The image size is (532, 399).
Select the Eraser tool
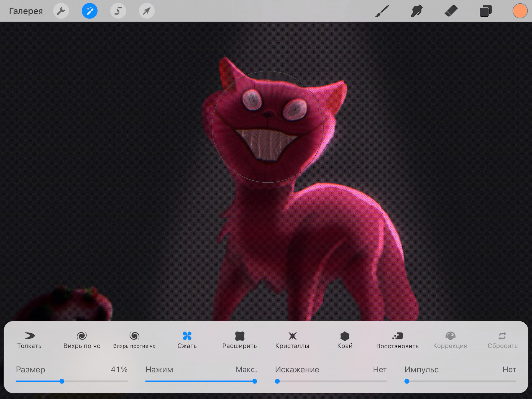pyautogui.click(x=451, y=11)
